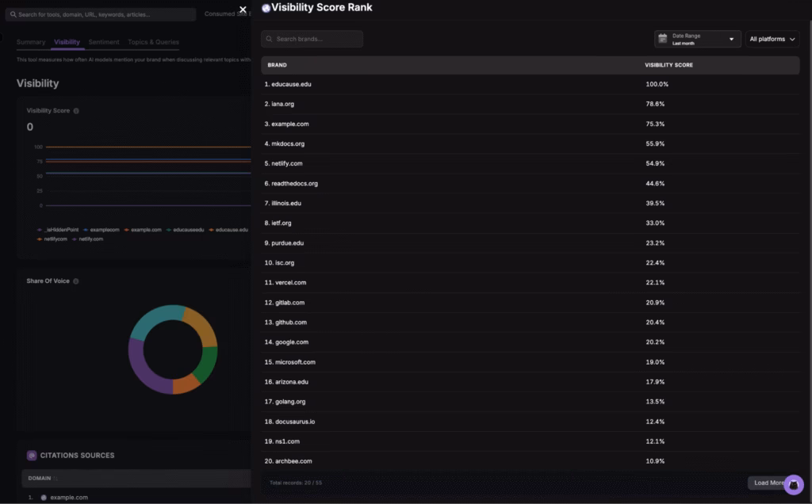Click the example.com favicon in citations list
This screenshot has height=504, width=812.
(44, 498)
